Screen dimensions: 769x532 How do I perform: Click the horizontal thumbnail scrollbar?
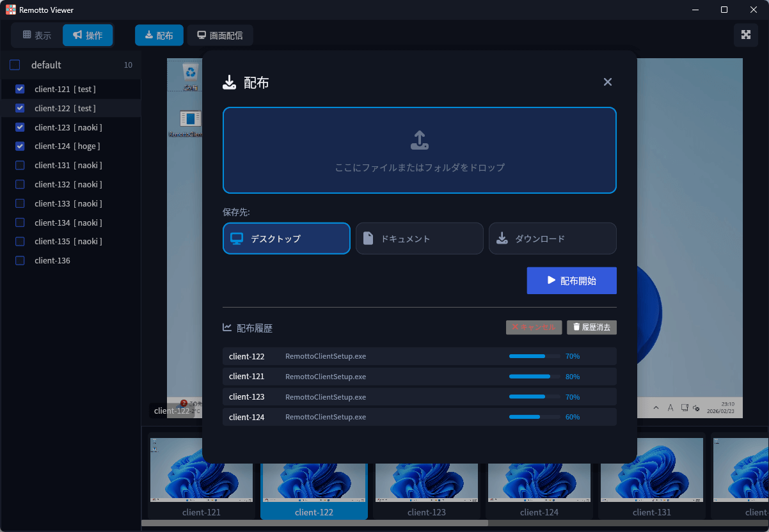314,523
